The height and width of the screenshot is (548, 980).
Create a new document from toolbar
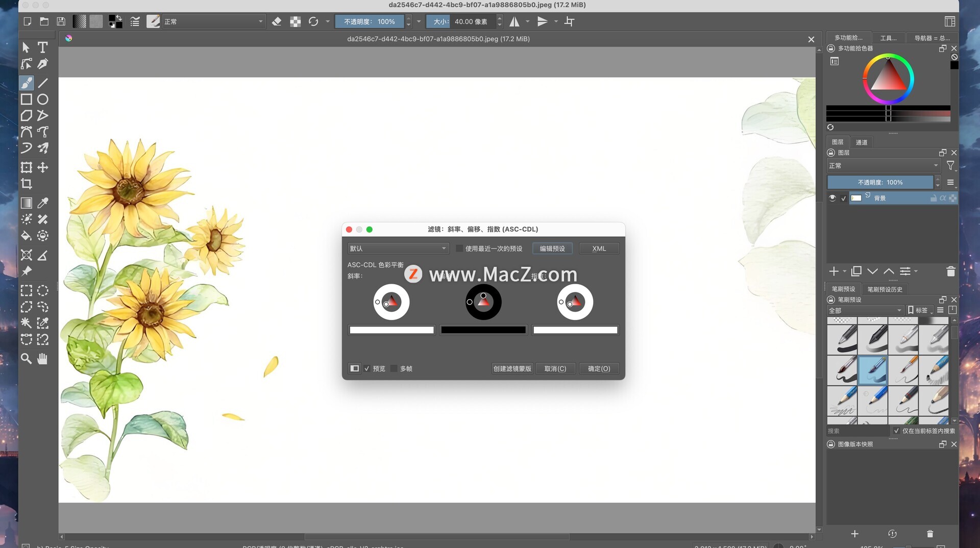click(28, 21)
